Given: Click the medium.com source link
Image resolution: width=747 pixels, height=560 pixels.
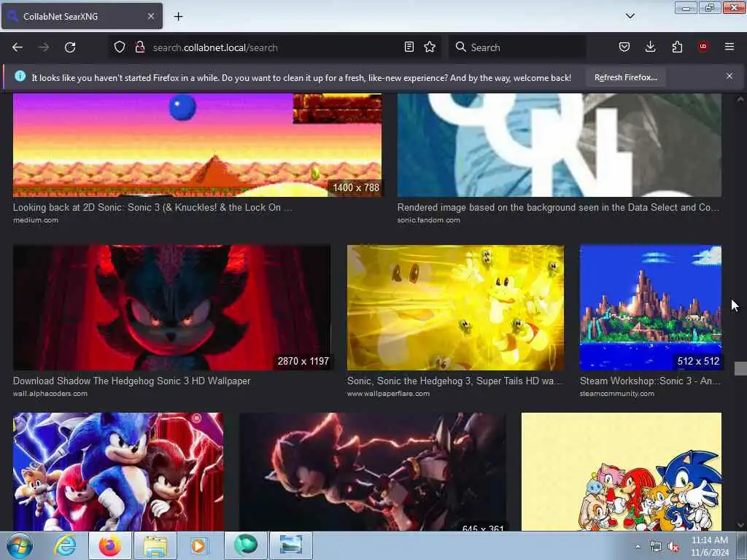Looking at the screenshot, I should pos(36,220).
